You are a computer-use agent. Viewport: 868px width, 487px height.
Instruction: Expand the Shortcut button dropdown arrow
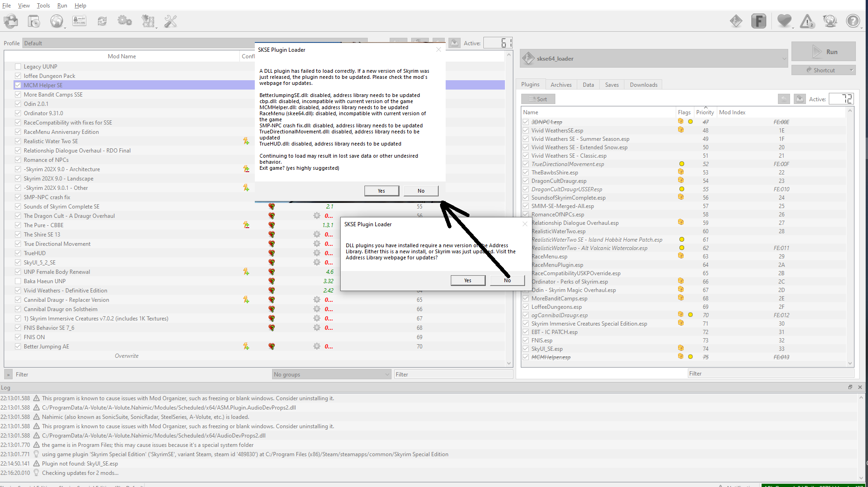[x=852, y=70]
